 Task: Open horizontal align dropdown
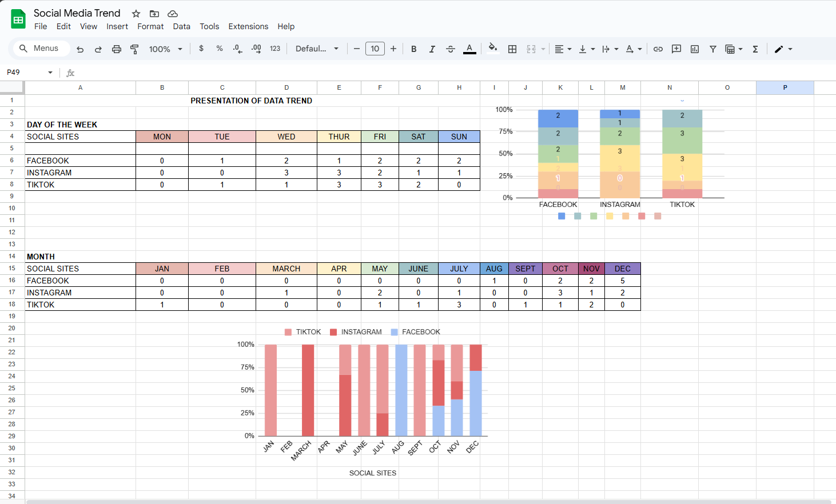[x=563, y=49]
